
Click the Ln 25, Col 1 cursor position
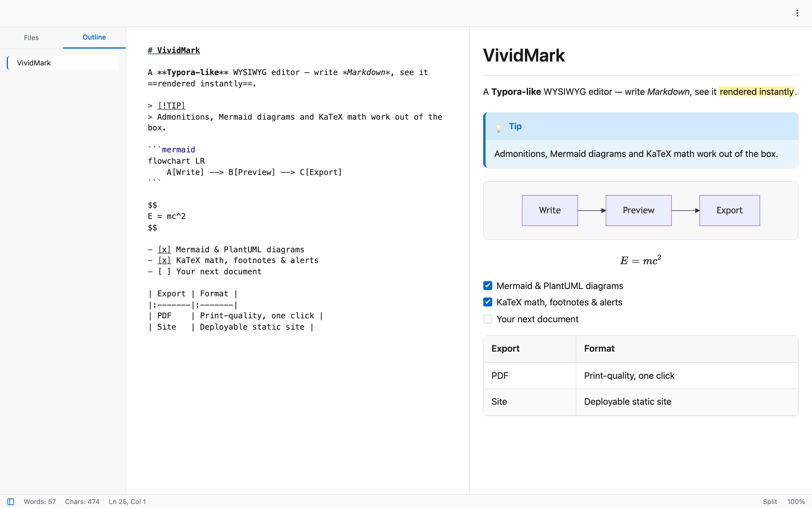(x=127, y=501)
